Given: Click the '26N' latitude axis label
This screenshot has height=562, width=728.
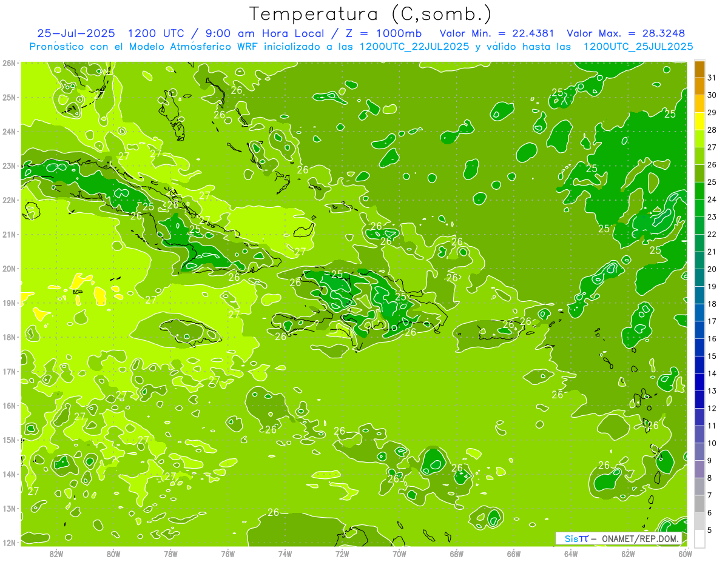Looking at the screenshot, I should (9, 63).
